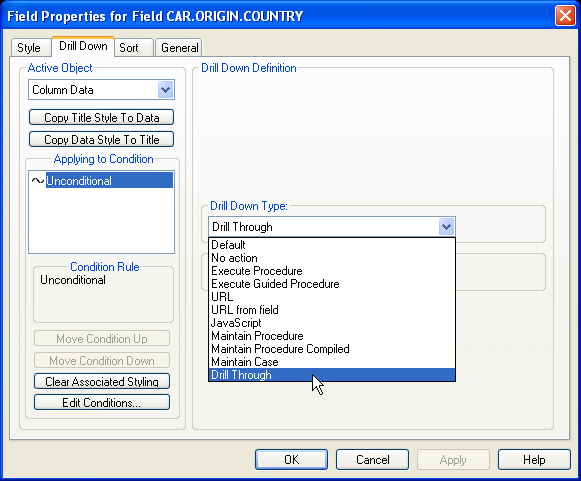Click Copy Title Style To Data button
The image size is (581, 481).
(102, 117)
